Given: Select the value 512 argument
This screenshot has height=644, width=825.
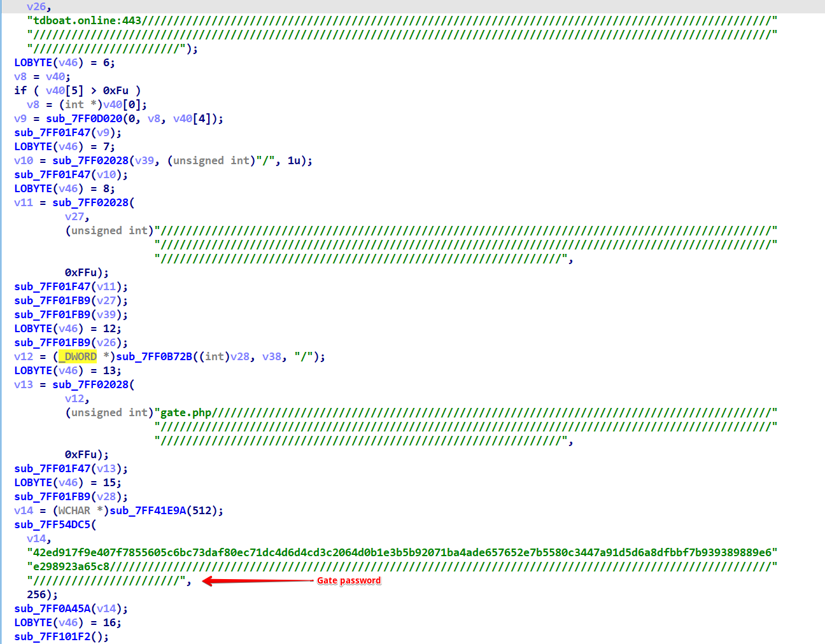Looking at the screenshot, I should click(201, 511).
